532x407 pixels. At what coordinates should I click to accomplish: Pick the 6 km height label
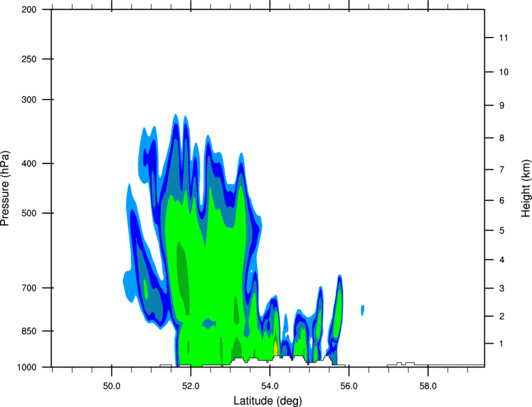click(502, 200)
